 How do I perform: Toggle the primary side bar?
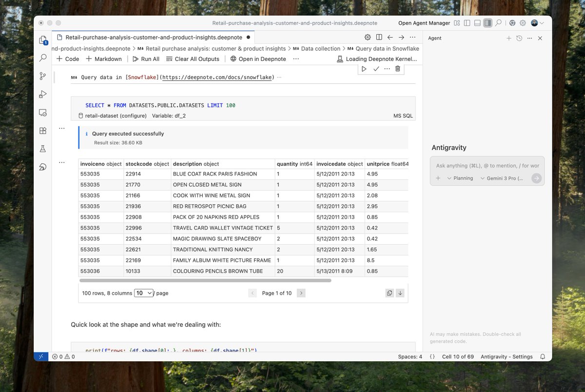coord(467,23)
